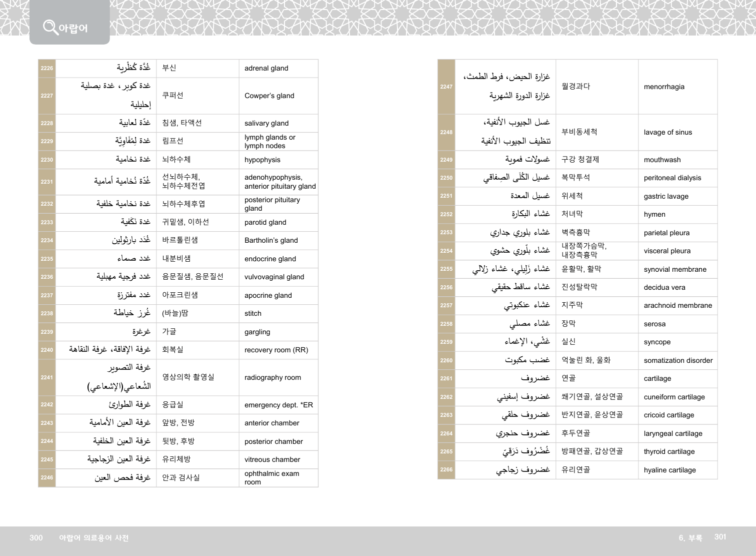Click the magnifier search icon

(x=50, y=27)
